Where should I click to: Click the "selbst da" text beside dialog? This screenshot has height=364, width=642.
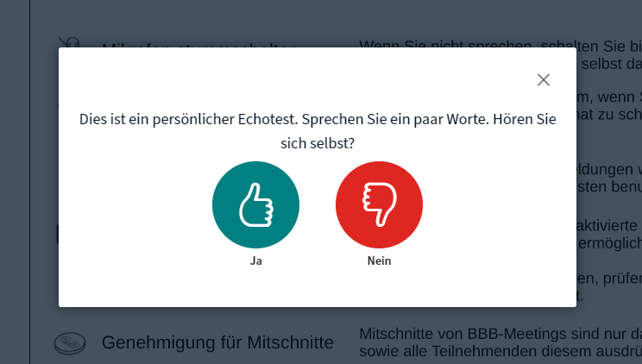(x=608, y=64)
